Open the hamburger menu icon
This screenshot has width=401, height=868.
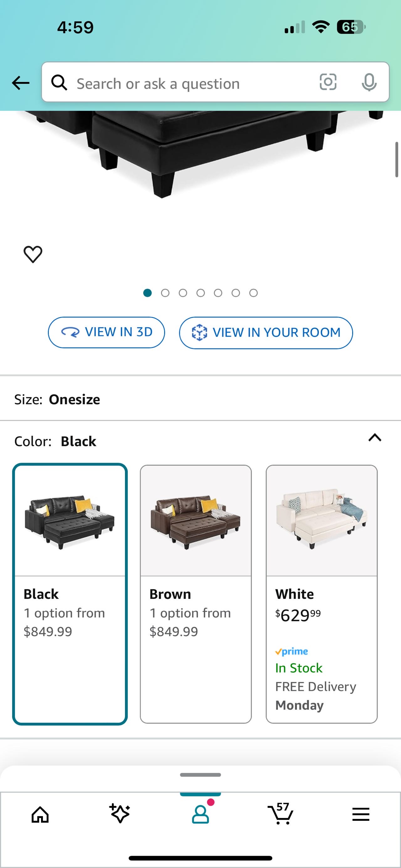click(361, 815)
